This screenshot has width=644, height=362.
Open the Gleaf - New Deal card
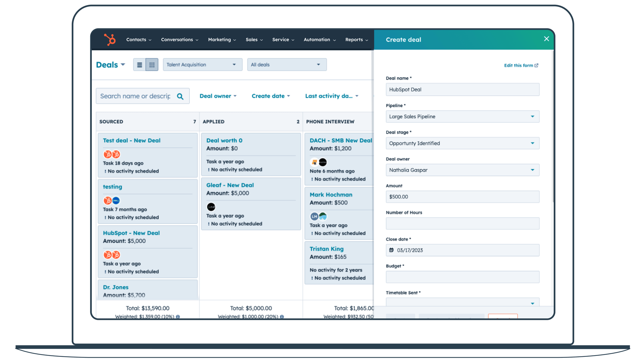coord(230,185)
